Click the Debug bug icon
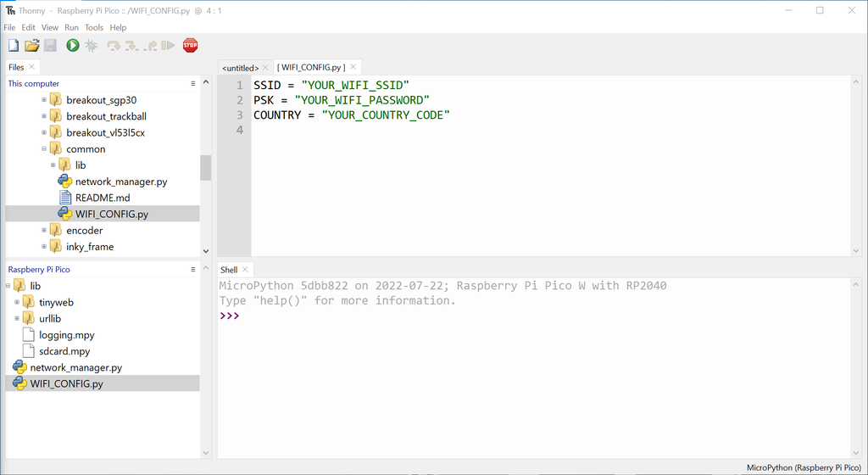Viewport: 868px width, 475px height. [x=91, y=46]
